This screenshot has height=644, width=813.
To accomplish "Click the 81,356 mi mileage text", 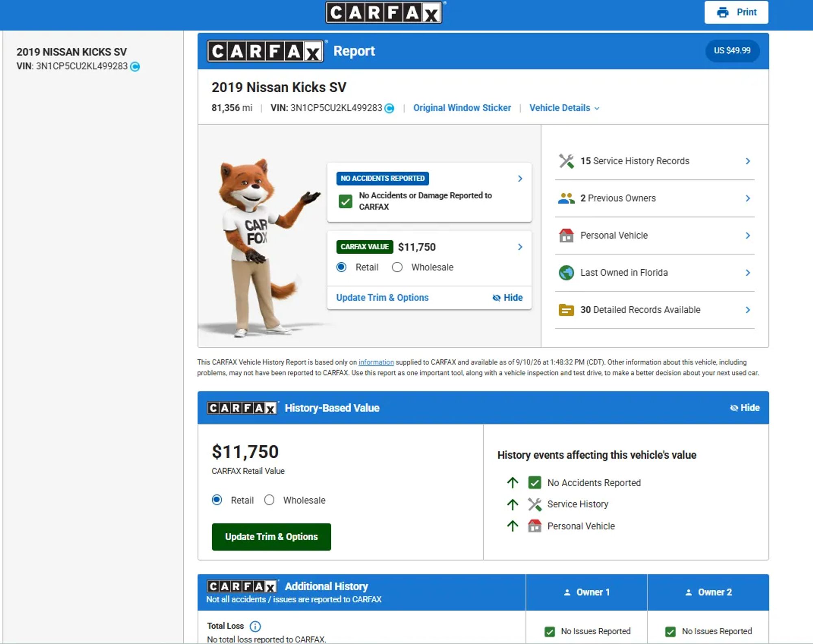I will 232,108.
